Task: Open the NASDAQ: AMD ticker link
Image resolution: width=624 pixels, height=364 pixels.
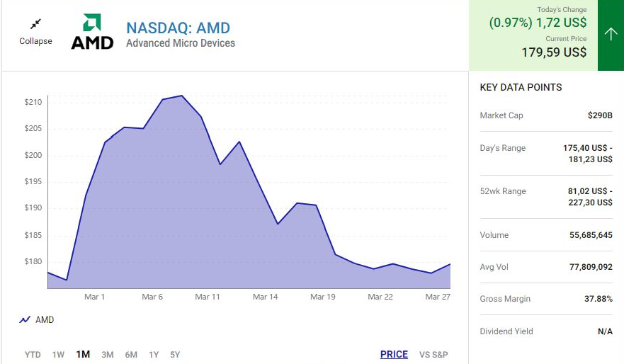Action: click(178, 28)
